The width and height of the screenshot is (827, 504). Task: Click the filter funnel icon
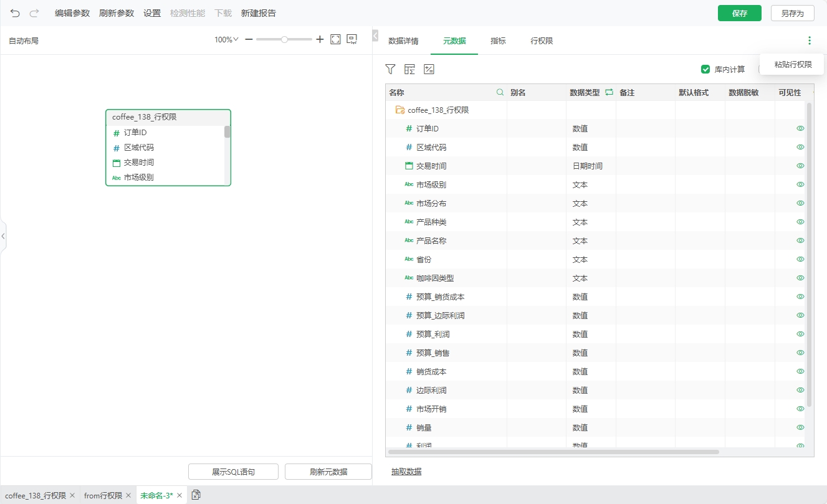pos(390,69)
